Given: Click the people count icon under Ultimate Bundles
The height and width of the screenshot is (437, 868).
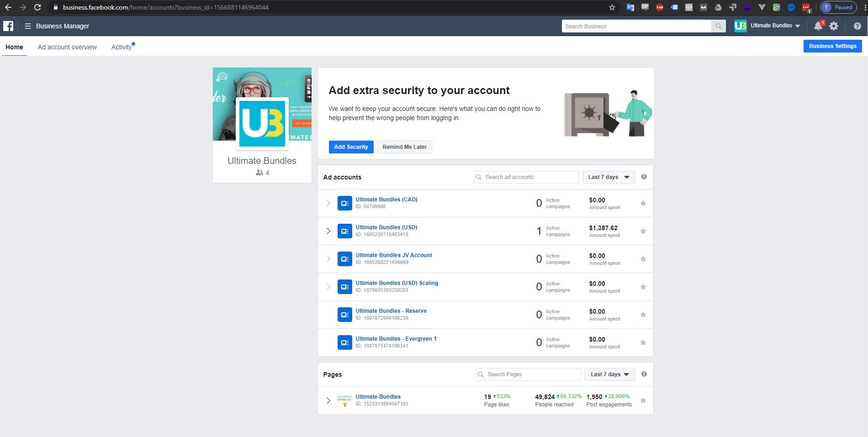Looking at the screenshot, I should pyautogui.click(x=259, y=173).
